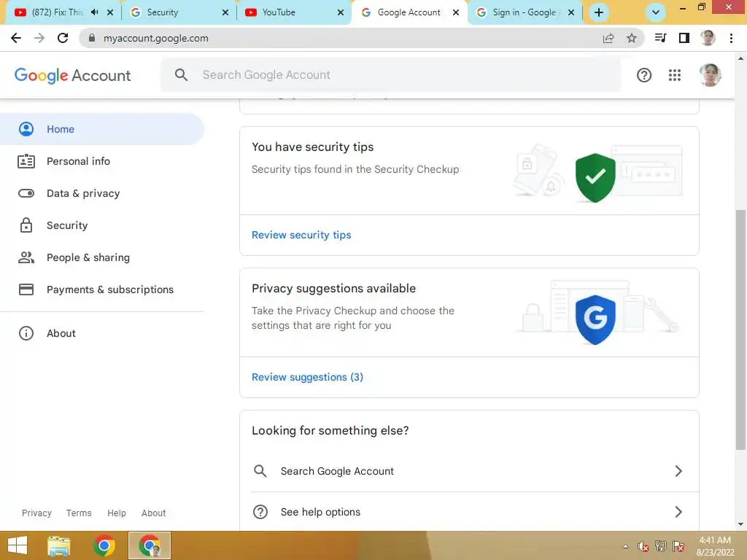Screen dimensions: 747x560
Task: Open the Google apps grid
Action: point(675,75)
